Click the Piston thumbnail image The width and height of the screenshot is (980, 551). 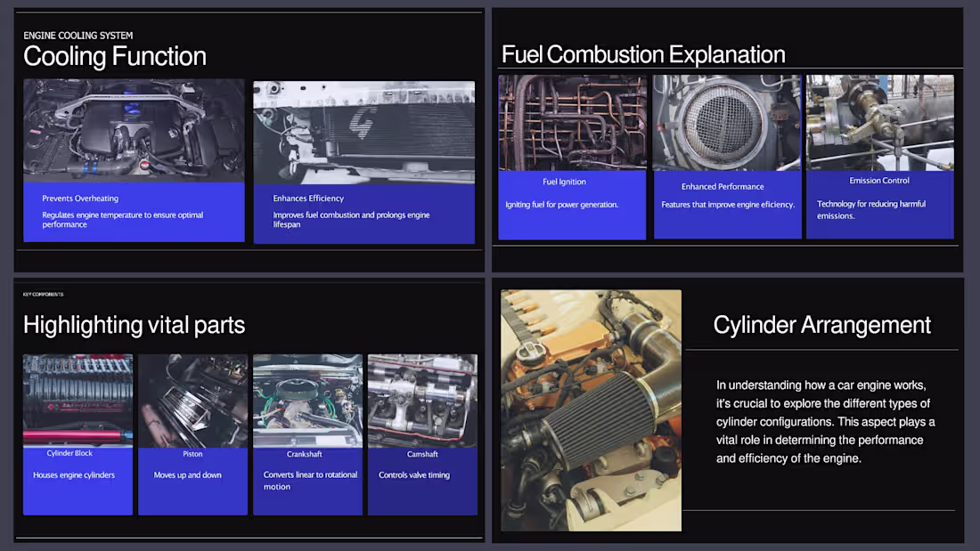192,399
